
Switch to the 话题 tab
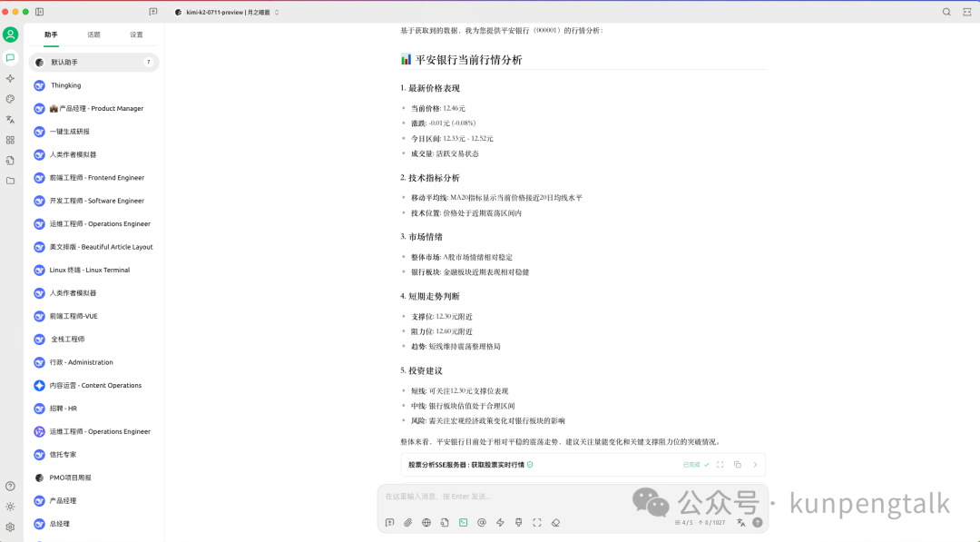click(x=93, y=35)
